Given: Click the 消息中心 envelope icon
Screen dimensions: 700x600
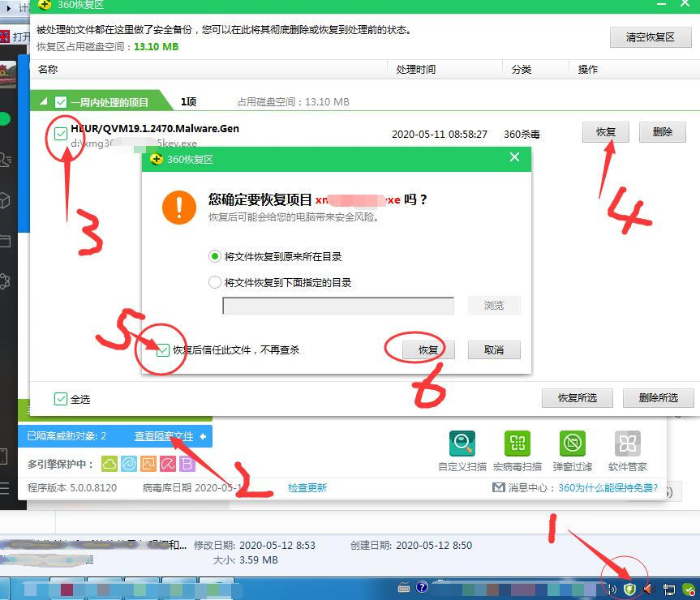Looking at the screenshot, I should click(498, 487).
